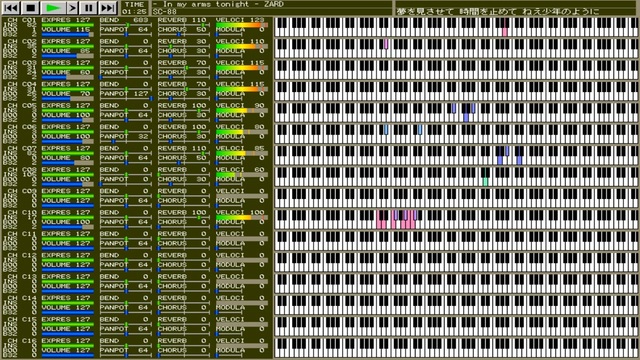Click the CH05 VELOCI meter

(242, 111)
